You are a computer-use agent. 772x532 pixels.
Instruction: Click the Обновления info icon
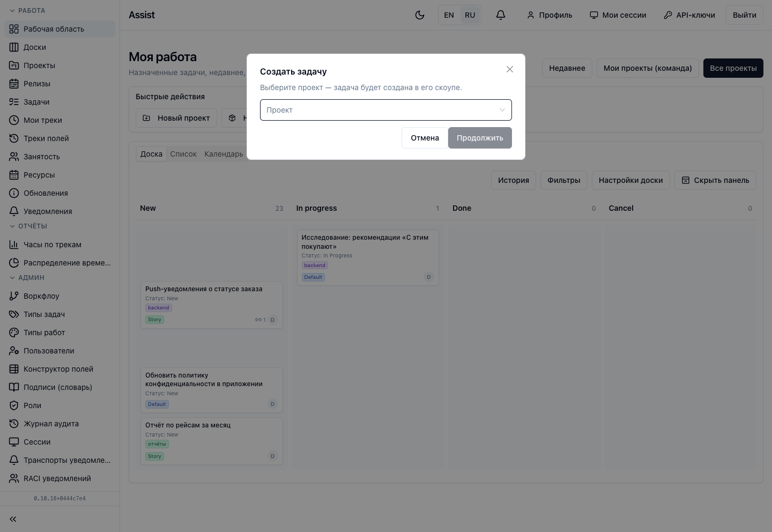point(14,193)
